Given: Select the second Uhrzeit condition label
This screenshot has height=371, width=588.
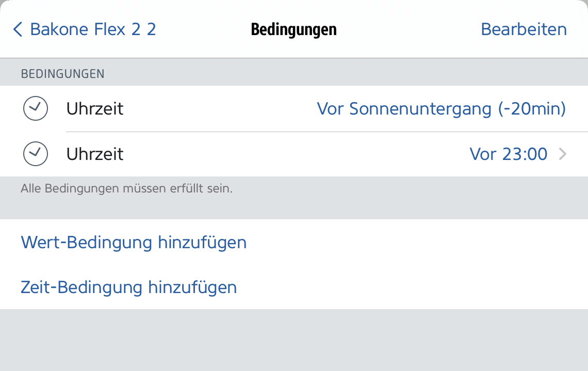Looking at the screenshot, I should pos(95,154).
